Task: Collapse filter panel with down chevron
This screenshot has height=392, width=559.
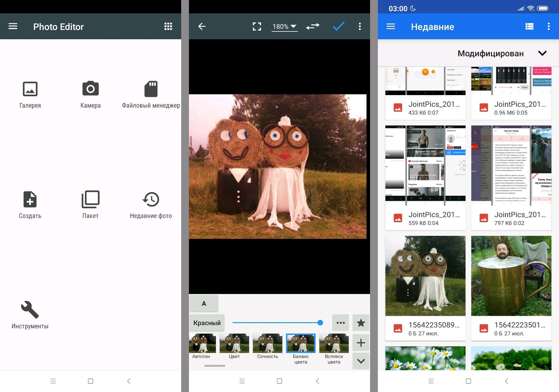Action: [361, 361]
